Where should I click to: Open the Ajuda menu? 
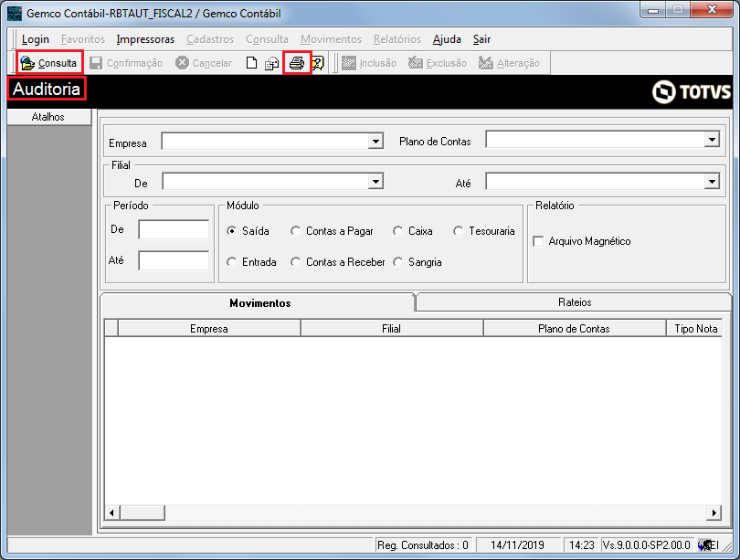[447, 39]
